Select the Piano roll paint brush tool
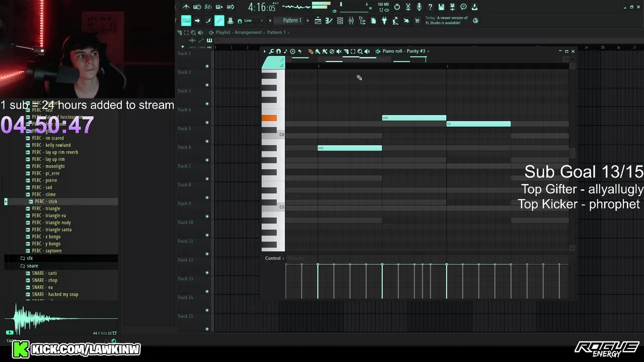This screenshot has height=362, width=644. (x=317, y=51)
